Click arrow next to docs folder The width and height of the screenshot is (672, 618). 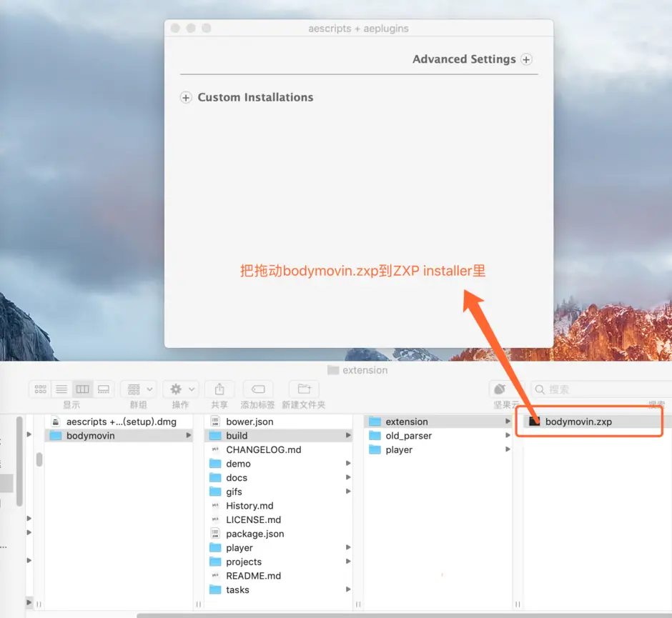click(348, 477)
